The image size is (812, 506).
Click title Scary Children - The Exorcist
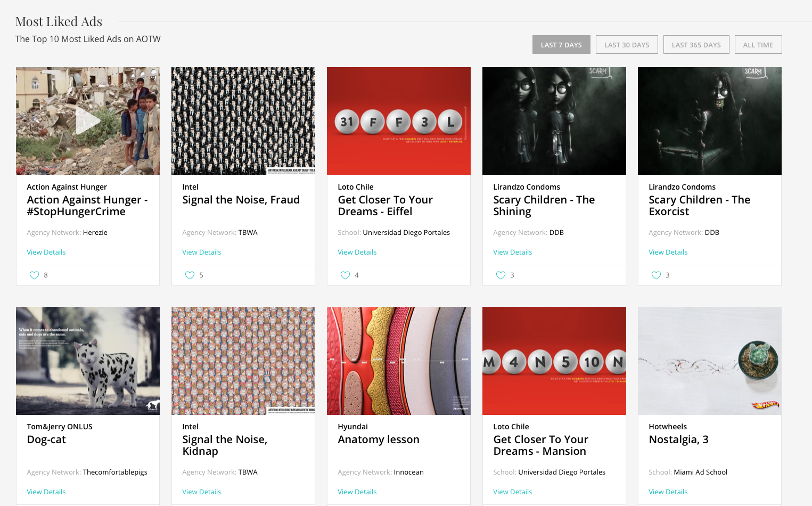click(700, 206)
